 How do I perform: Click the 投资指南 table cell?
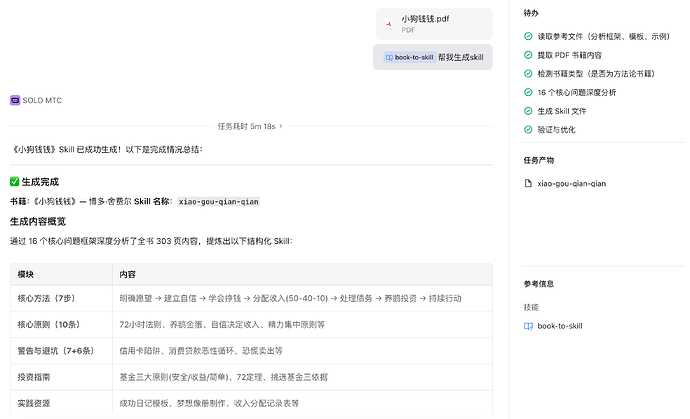62,377
